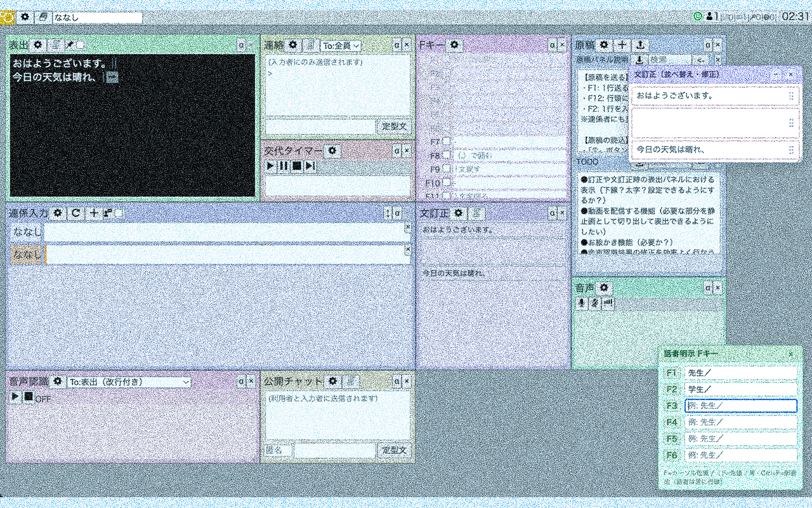Enable the F9 checkbox

click(x=447, y=170)
